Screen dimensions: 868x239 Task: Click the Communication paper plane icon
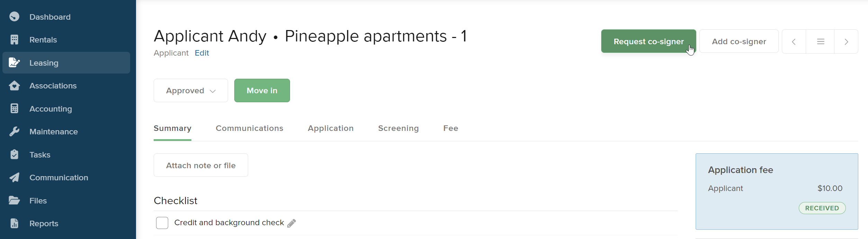[14, 178]
